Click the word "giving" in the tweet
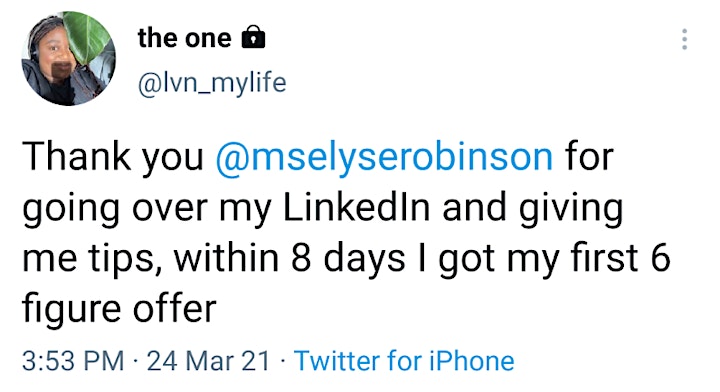 pos(571,209)
